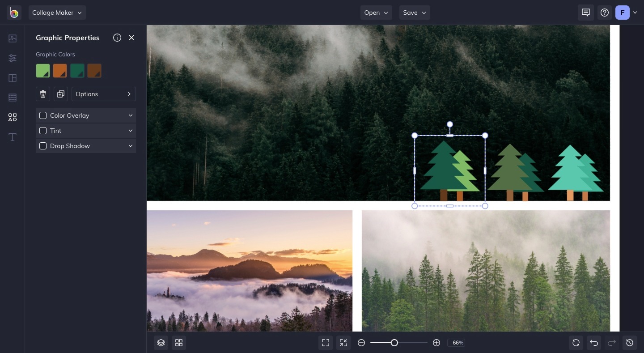Viewport: 644px width, 353px height.
Task: Duplicate the selected graphic
Action: pos(61,94)
